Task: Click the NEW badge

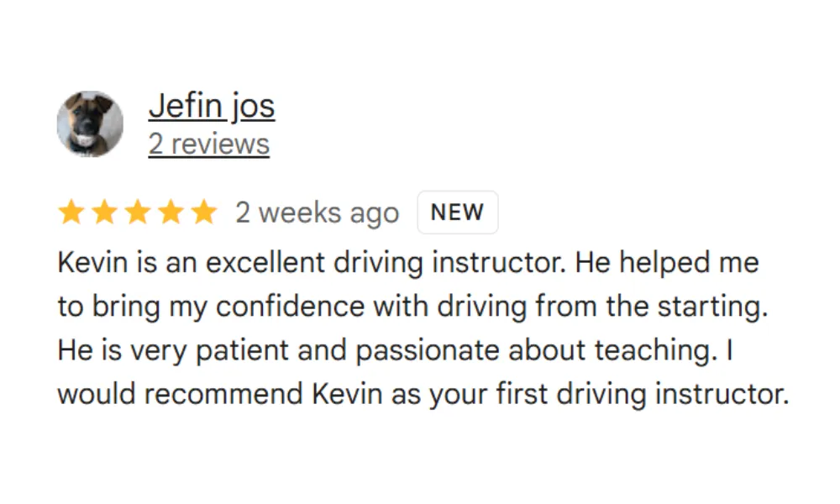Action: pos(458,212)
